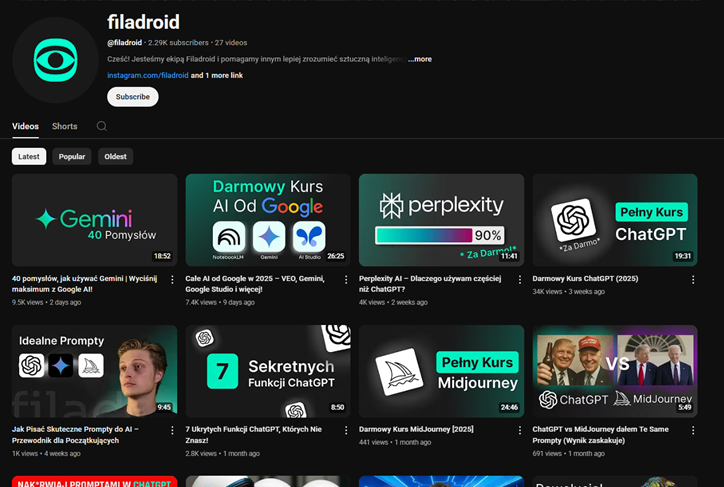724x487 pixels.
Task: Click the @filadroid channel handle
Action: 124,42
